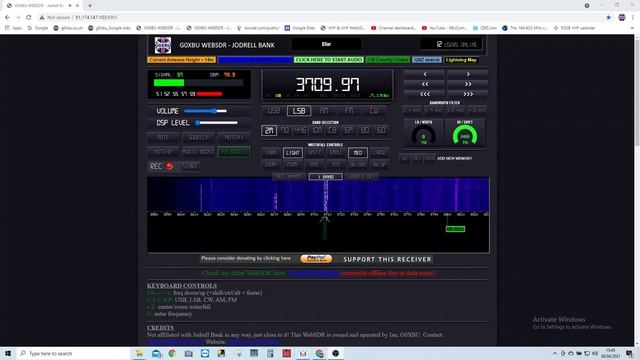Screen dimensions: 640x360
Task: Click the browser address bar
Action: coord(322,17)
